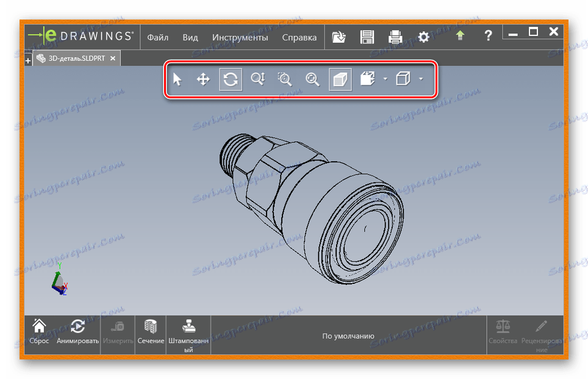588x379 pixels.
Task: Toggle the perspective view cube
Action: (x=340, y=79)
